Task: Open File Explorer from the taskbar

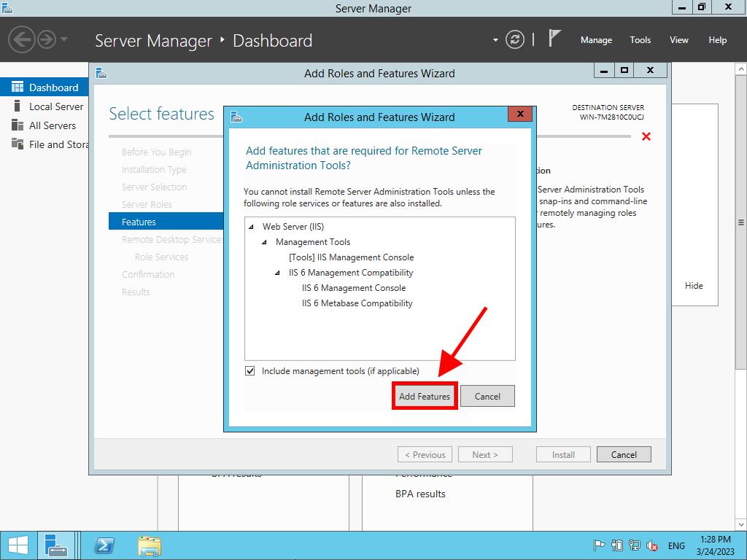Action: click(150, 545)
